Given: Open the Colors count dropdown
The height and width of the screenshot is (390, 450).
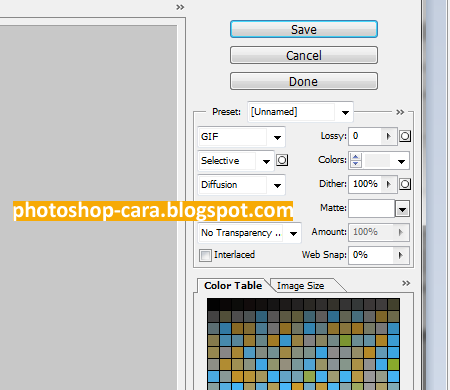Looking at the screenshot, I should pos(401,162).
